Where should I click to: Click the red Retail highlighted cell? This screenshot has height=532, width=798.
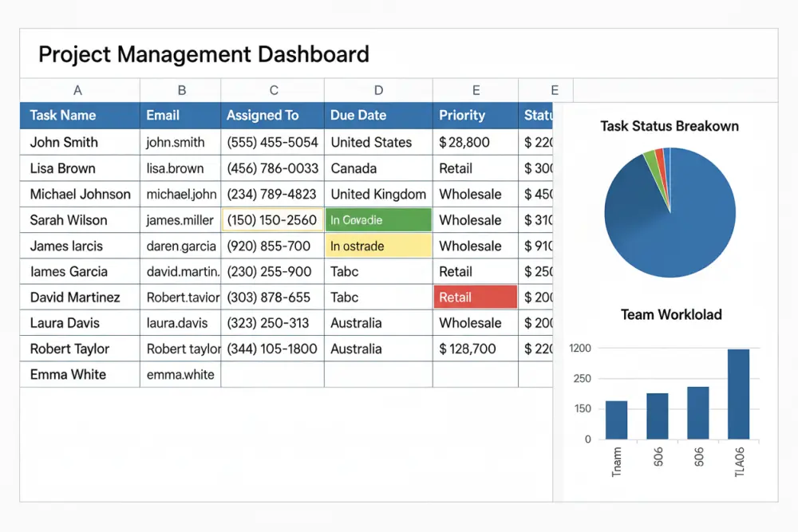pyautogui.click(x=476, y=297)
